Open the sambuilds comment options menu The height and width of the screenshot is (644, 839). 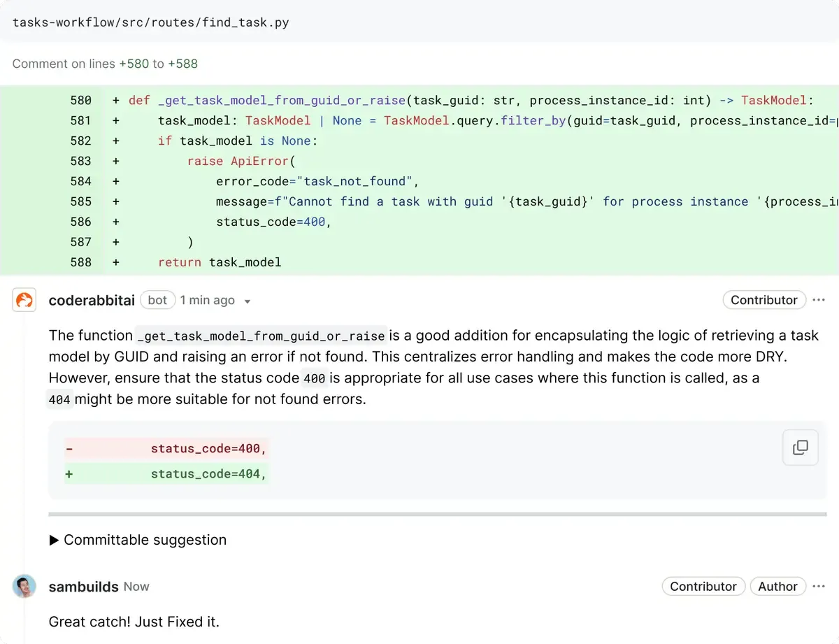click(x=819, y=587)
